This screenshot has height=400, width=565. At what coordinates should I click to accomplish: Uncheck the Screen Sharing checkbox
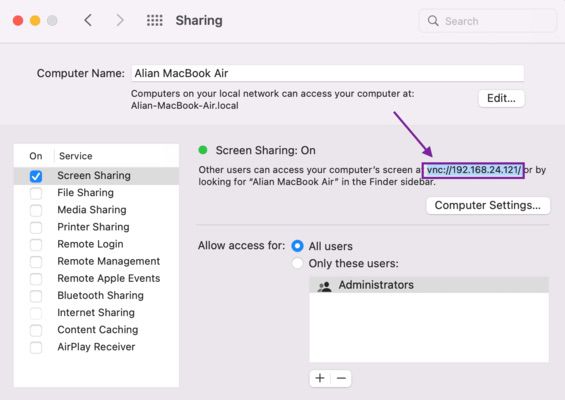coord(36,176)
